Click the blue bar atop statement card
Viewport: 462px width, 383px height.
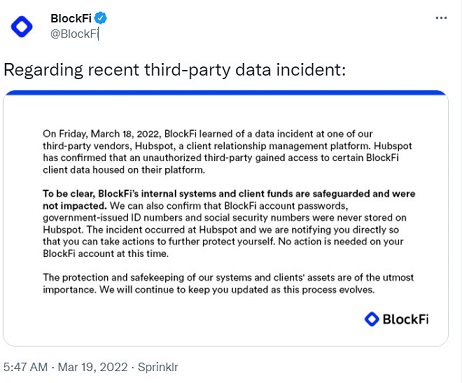[226, 93]
